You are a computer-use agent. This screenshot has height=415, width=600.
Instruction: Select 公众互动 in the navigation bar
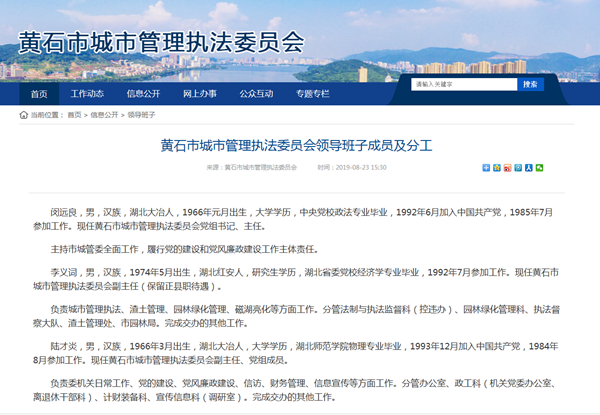point(256,94)
